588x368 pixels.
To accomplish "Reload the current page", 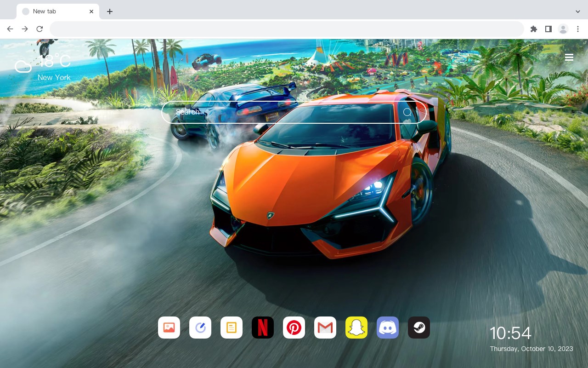I will (x=40, y=29).
